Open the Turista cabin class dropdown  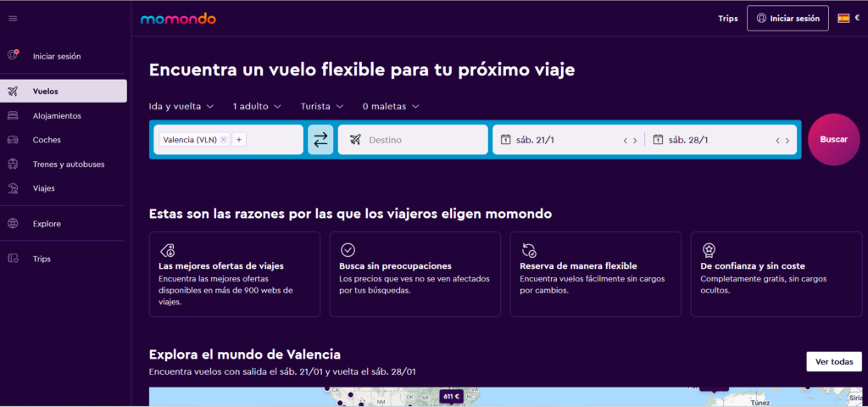(x=322, y=106)
